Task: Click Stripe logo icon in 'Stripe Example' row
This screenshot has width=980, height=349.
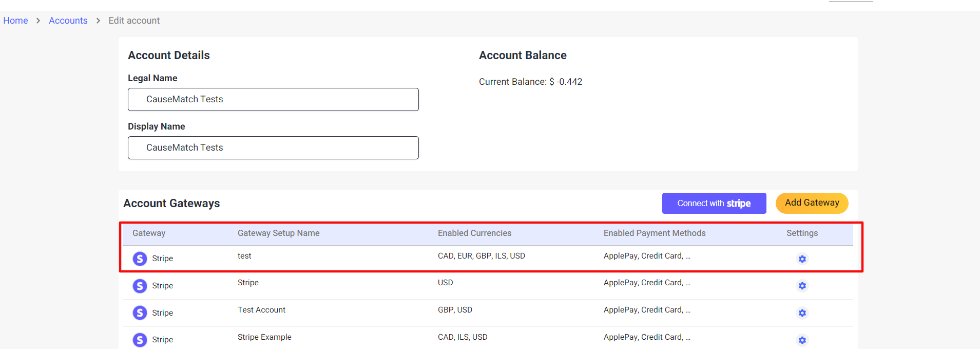Action: pyautogui.click(x=140, y=340)
